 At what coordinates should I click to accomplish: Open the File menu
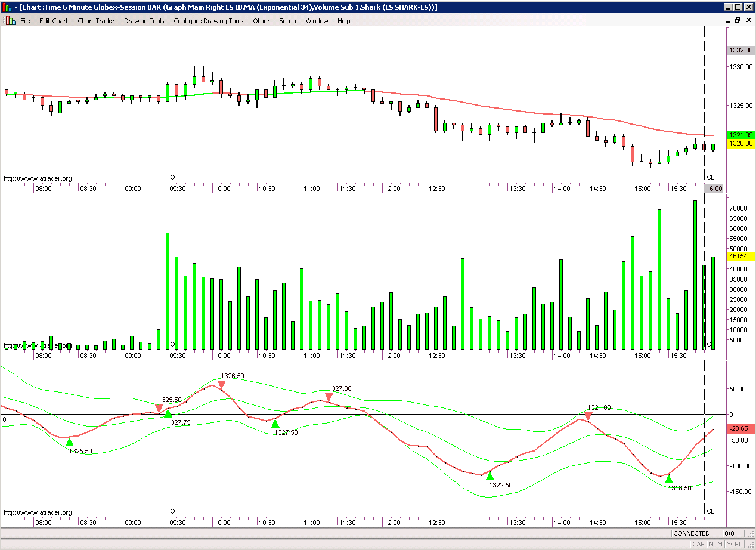(x=25, y=21)
